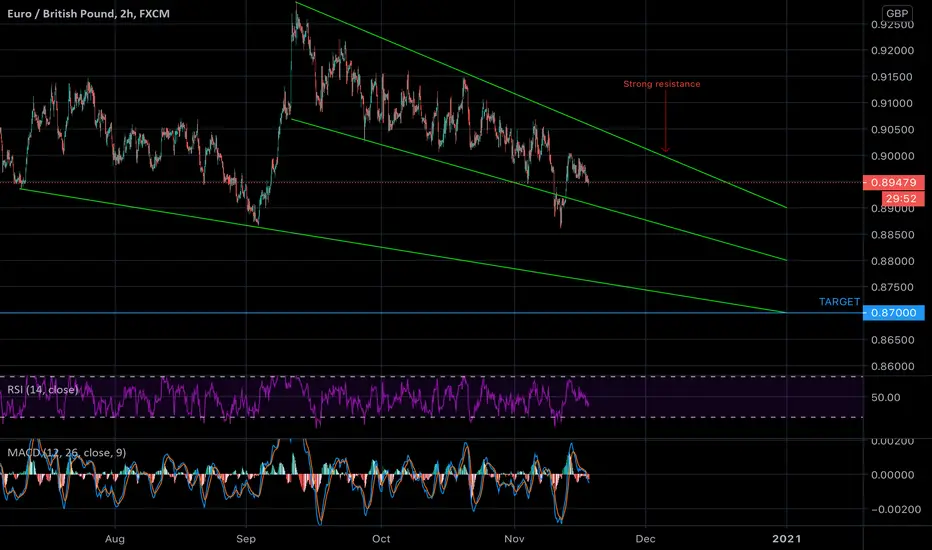
Task: Click the Oct label on time axis
Action: (381, 539)
